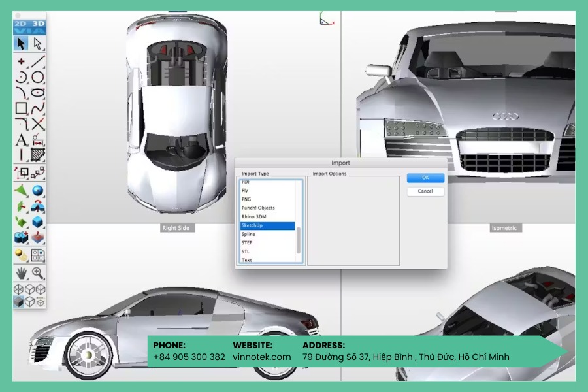The image size is (588, 392).
Task: Select the green Surface plane tool
Action: pos(22,191)
